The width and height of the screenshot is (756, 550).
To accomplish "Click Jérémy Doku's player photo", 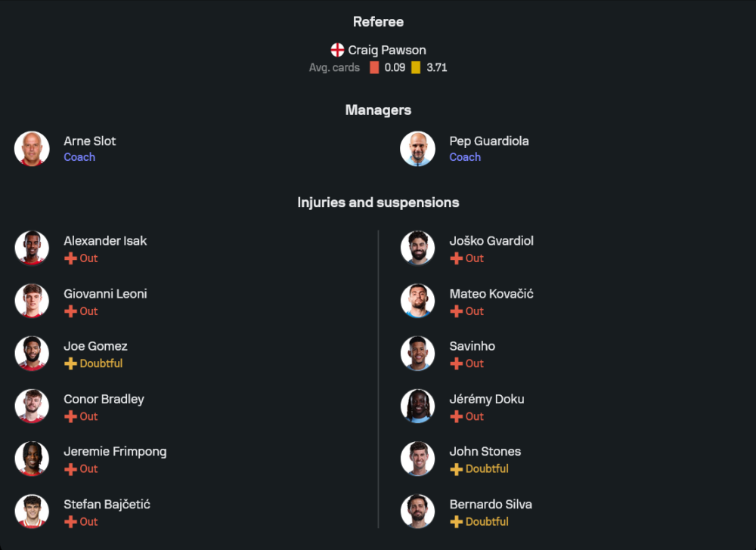I will click(x=417, y=406).
